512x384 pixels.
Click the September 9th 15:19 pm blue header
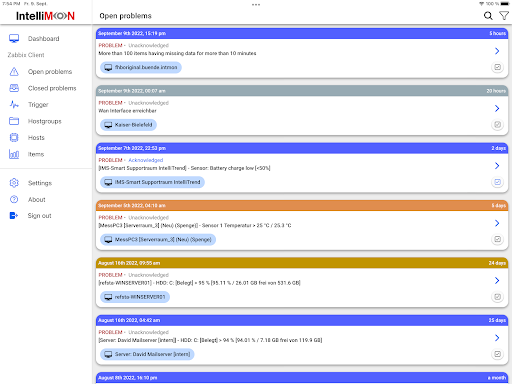tap(302, 33)
